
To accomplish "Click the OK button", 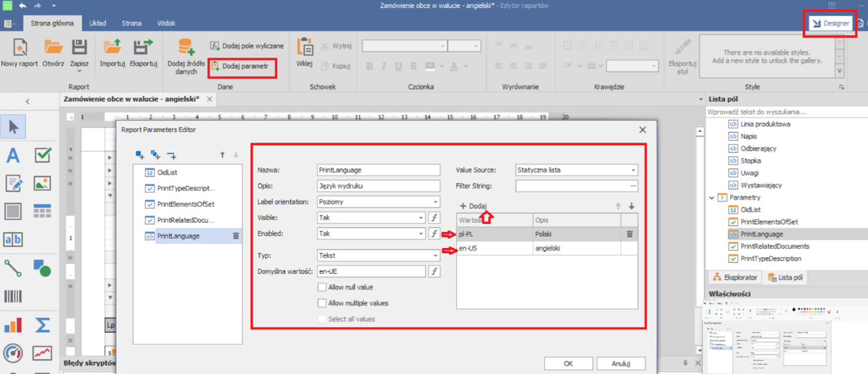I will 568,363.
